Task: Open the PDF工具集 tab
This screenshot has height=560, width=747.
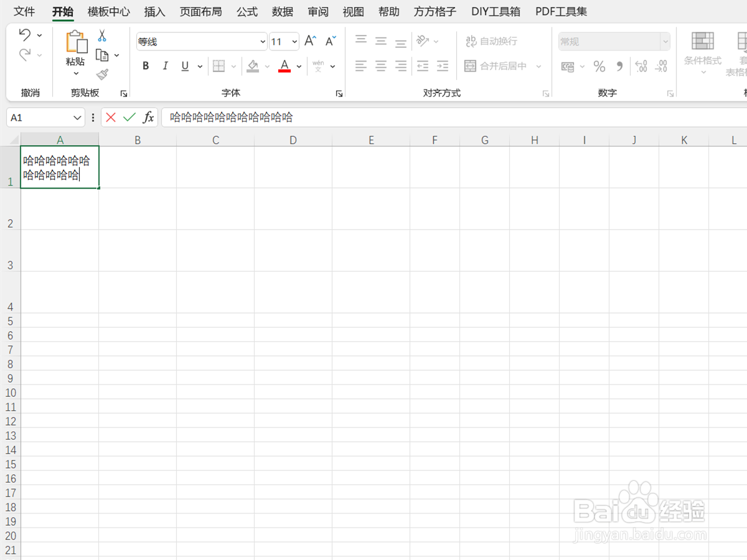Action: tap(561, 11)
